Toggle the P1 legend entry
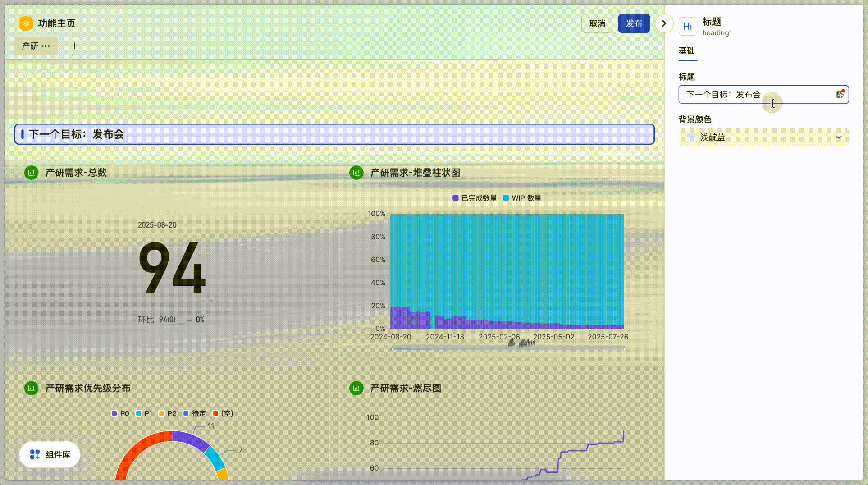Viewport: 868px width, 485px height. 144,413
